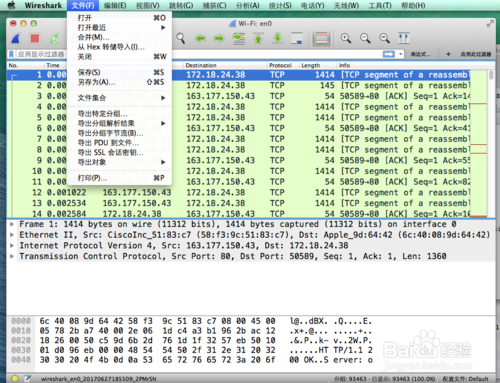Open the 工具(T) menu

pyautogui.click(x=380, y=6)
